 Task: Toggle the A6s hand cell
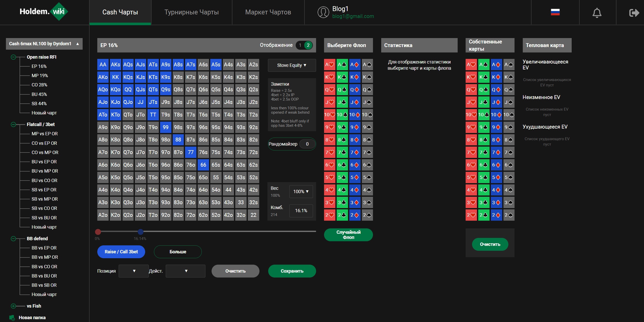203,65
